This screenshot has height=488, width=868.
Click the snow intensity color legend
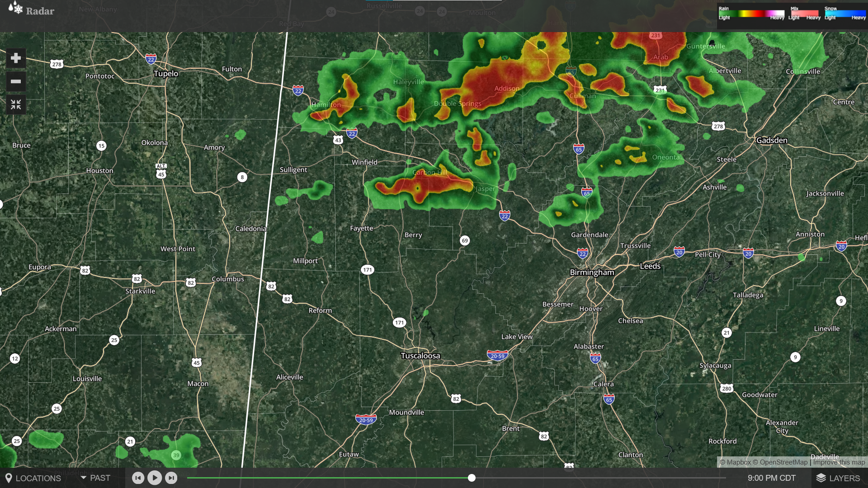pos(845,14)
